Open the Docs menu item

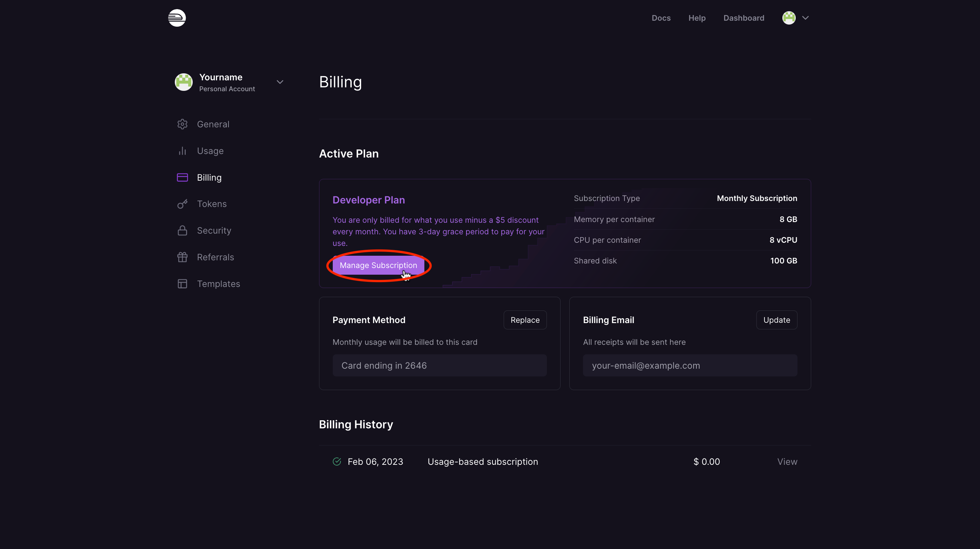(661, 18)
